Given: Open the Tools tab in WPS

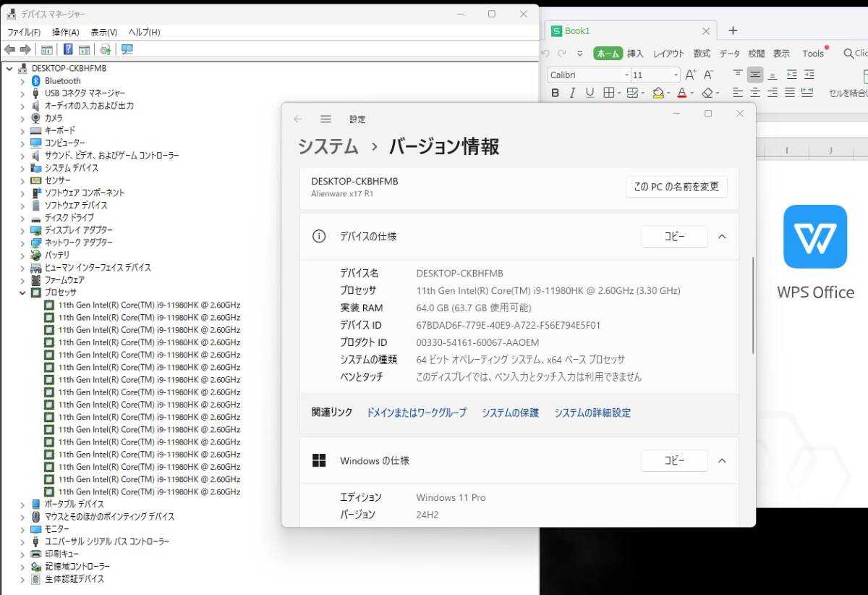Looking at the screenshot, I should (x=813, y=54).
